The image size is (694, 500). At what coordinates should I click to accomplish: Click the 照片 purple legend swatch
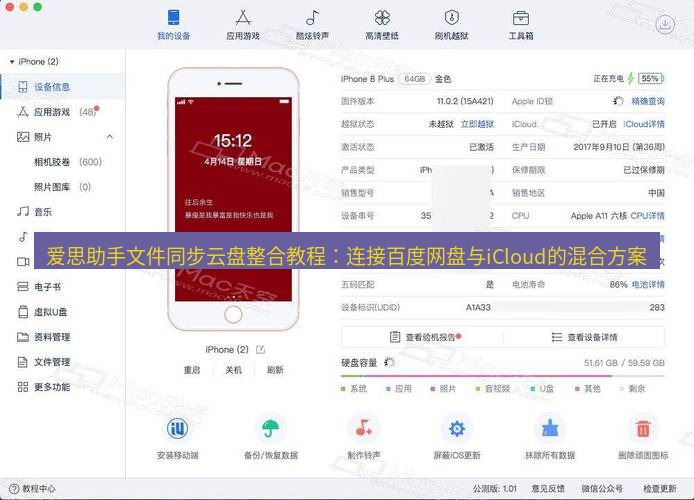(433, 389)
